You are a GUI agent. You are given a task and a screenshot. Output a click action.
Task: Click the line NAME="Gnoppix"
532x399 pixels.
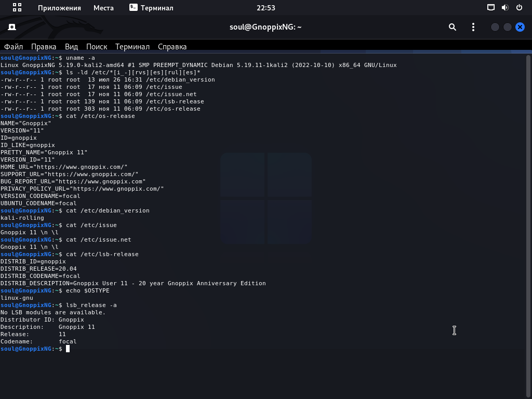[x=26, y=123]
